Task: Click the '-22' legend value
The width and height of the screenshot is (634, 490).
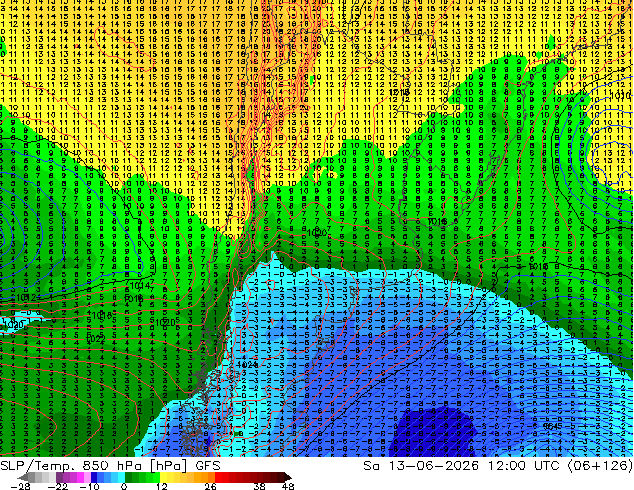Action: tap(58, 486)
